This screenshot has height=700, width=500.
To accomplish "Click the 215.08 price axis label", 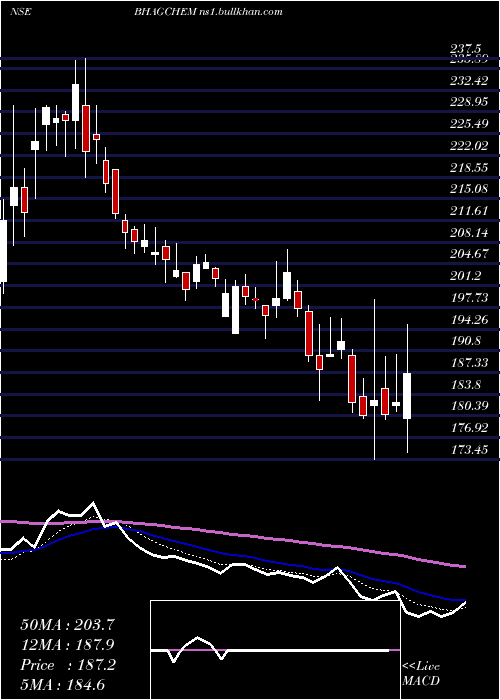I will pos(469,189).
